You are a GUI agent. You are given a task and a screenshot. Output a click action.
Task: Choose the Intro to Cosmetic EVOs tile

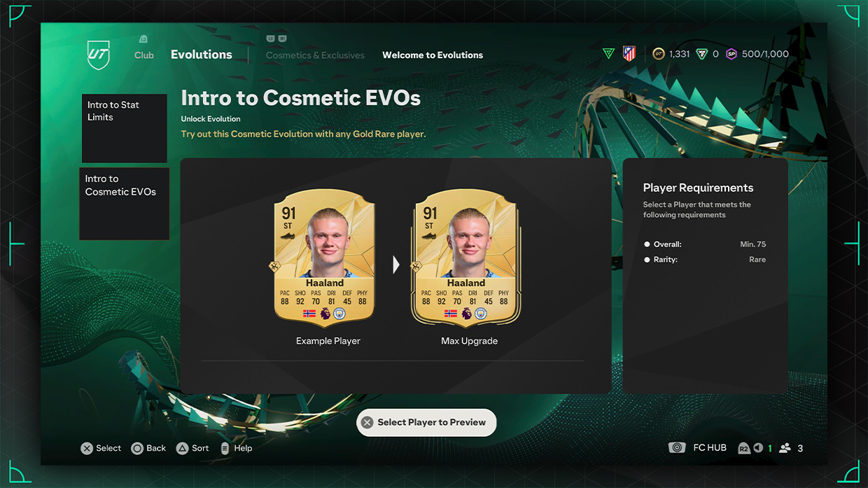coord(125,204)
